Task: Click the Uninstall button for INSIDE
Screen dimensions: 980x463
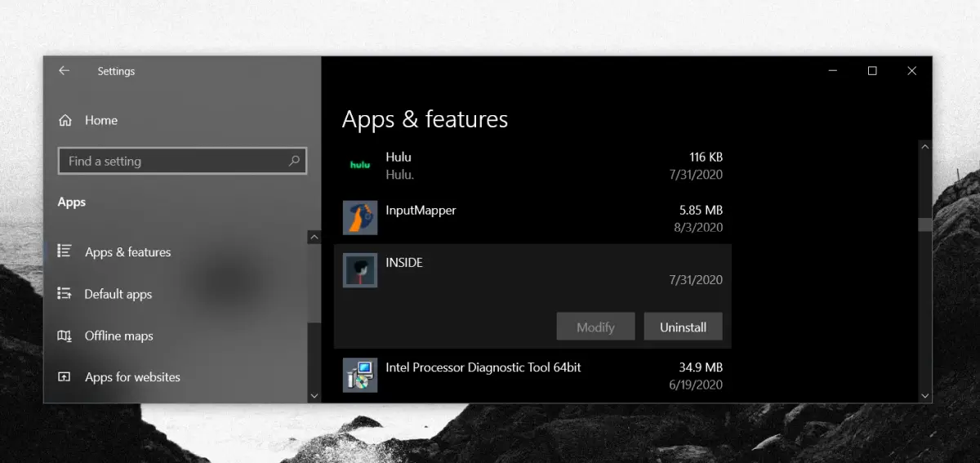Action: (x=683, y=327)
